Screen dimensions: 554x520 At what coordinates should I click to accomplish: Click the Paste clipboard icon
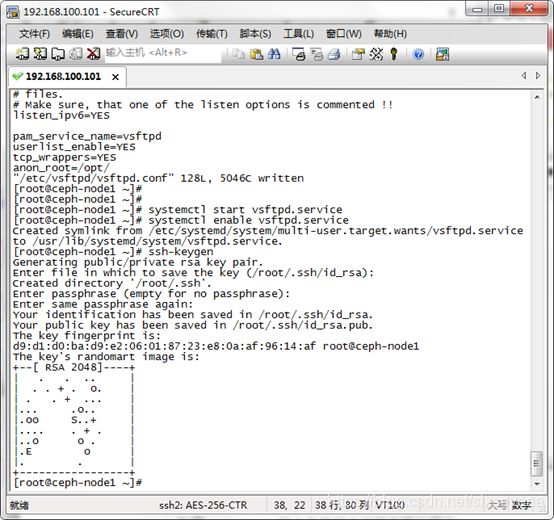(257, 54)
